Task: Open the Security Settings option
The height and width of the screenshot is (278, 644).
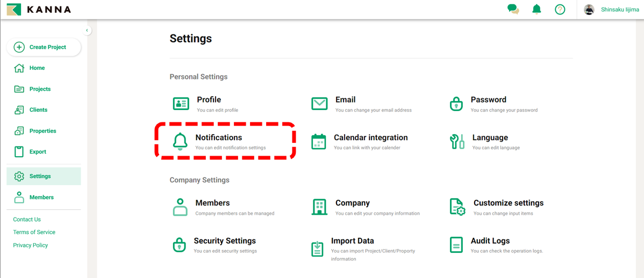Action: coord(224,241)
